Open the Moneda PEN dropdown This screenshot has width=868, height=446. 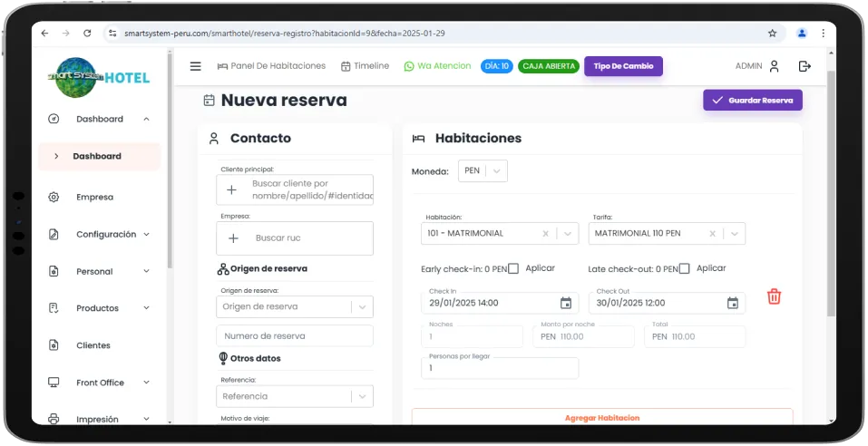483,171
